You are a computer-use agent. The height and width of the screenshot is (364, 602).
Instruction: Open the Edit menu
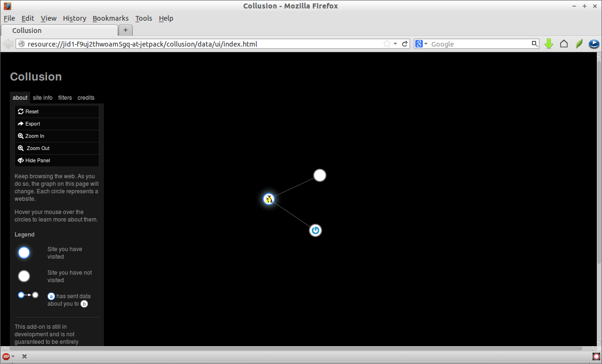click(x=28, y=18)
